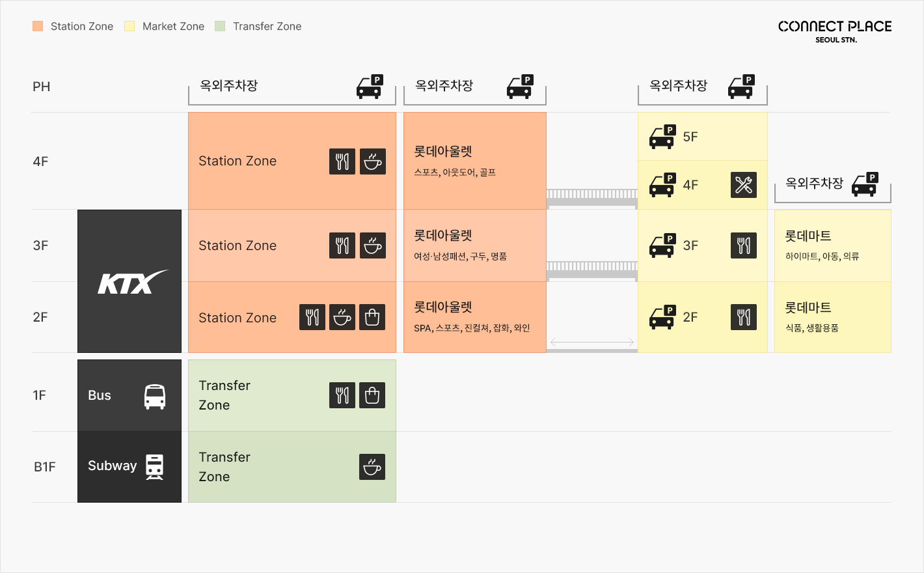This screenshot has width=924, height=573.
Task: Click the cafe cup icon in 3F Station Zone
Action: click(x=373, y=245)
